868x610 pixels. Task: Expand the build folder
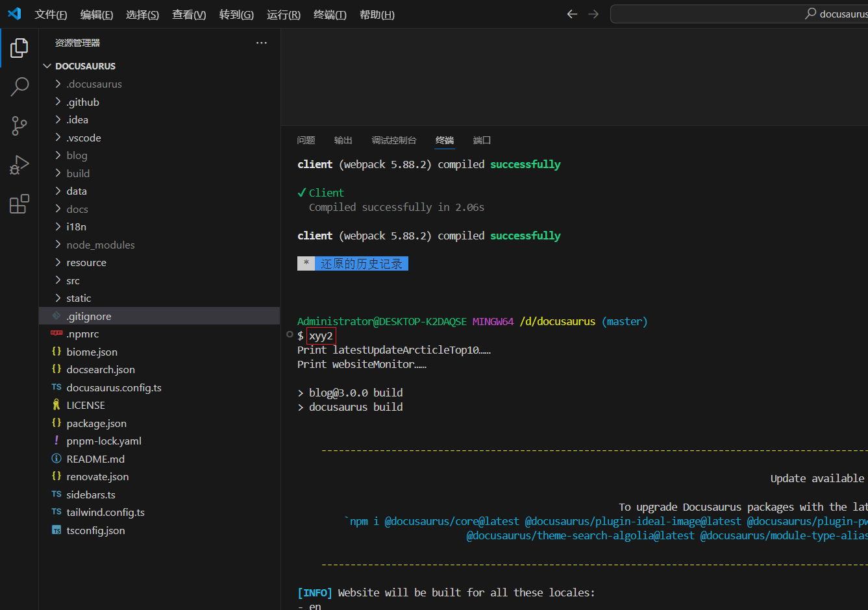pos(159,173)
